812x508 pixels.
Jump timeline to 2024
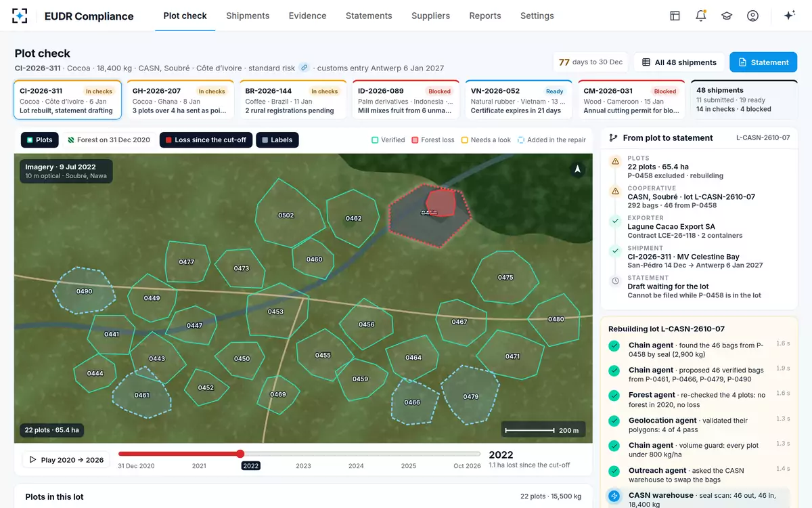(356, 466)
